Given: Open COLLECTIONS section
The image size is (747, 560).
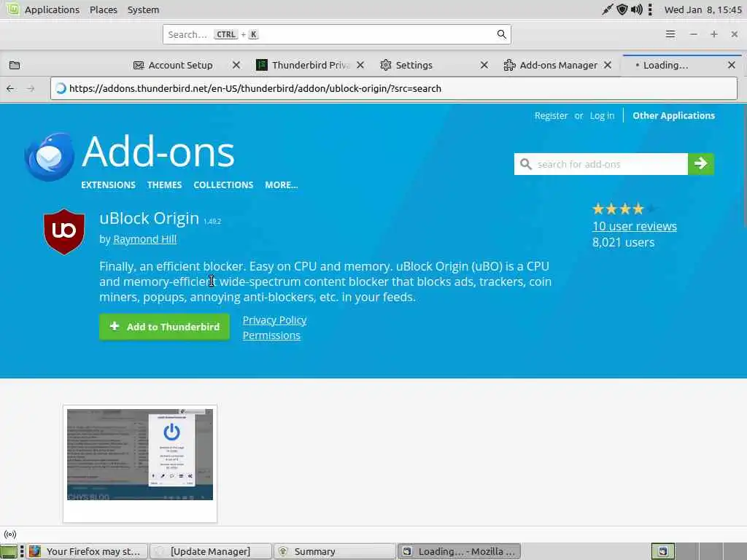Looking at the screenshot, I should pos(223,184).
